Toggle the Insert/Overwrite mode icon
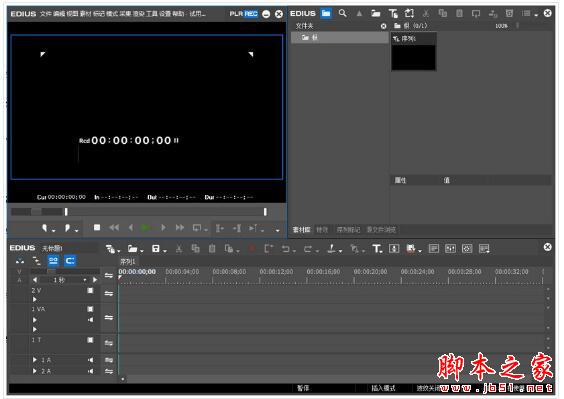The image size is (564, 399). click(x=20, y=260)
